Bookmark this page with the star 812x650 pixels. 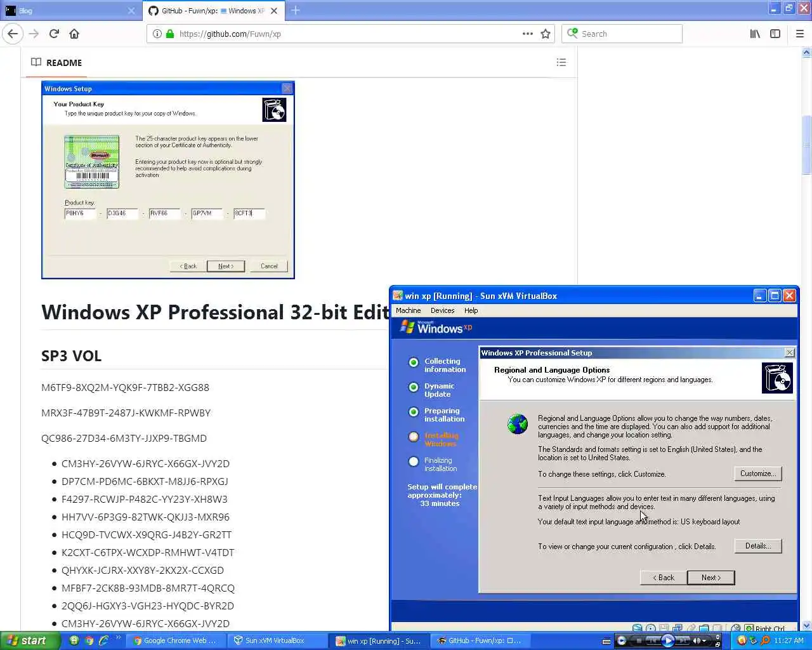pyautogui.click(x=546, y=34)
